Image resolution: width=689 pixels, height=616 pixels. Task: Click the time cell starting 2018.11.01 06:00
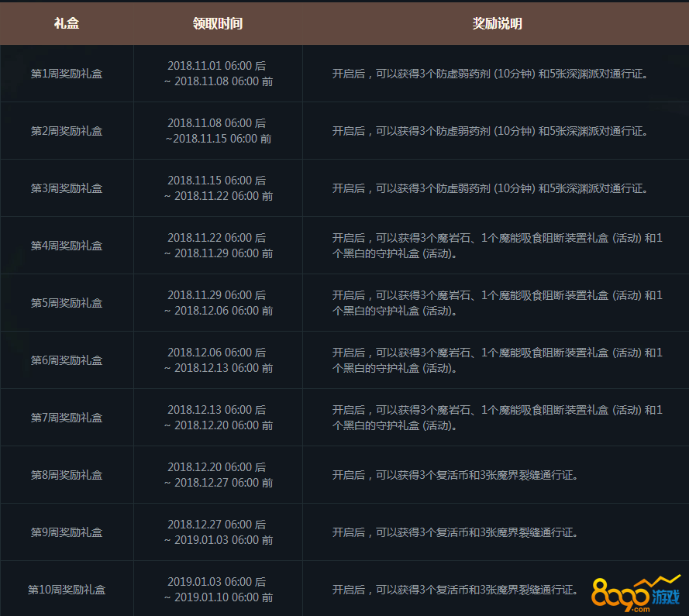coord(218,74)
